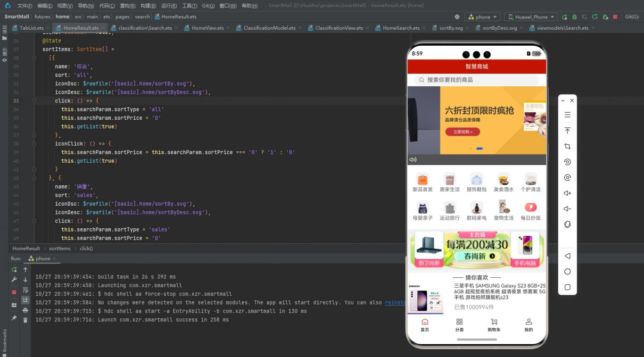Open 新品首发 category in phone app

[422, 183]
